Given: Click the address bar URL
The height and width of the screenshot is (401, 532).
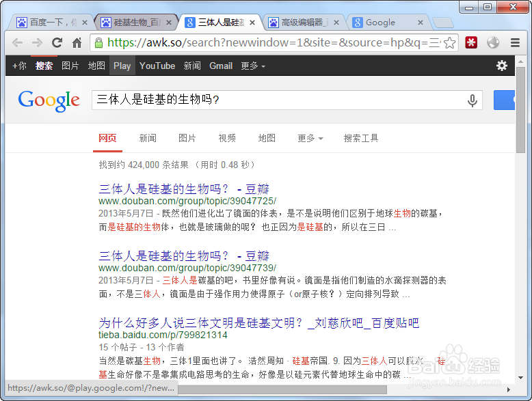Looking at the screenshot, I should tap(274, 43).
